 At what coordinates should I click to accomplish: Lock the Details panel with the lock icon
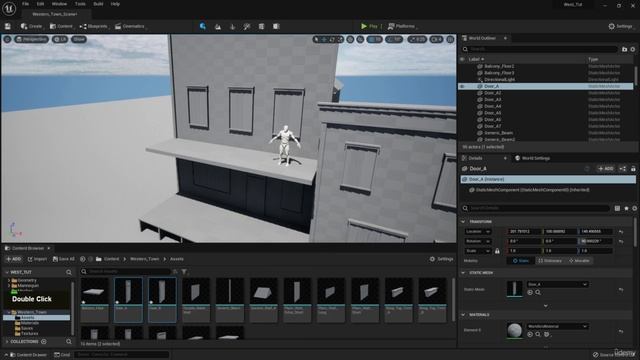point(633,169)
